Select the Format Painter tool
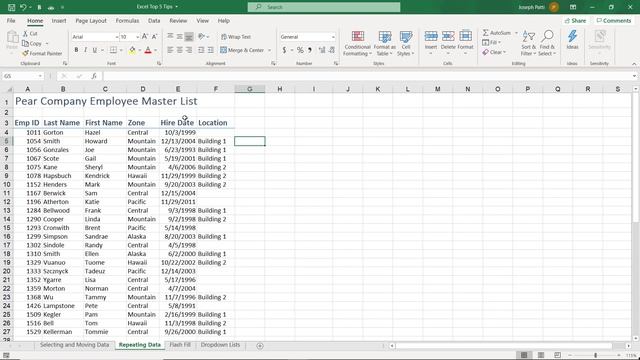The image size is (640, 360). [x=42, y=53]
